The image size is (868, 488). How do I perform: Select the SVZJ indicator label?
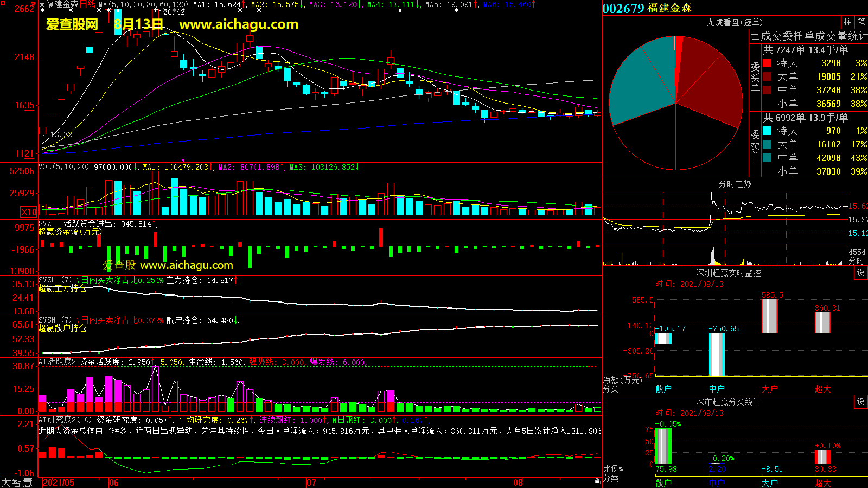47,224
